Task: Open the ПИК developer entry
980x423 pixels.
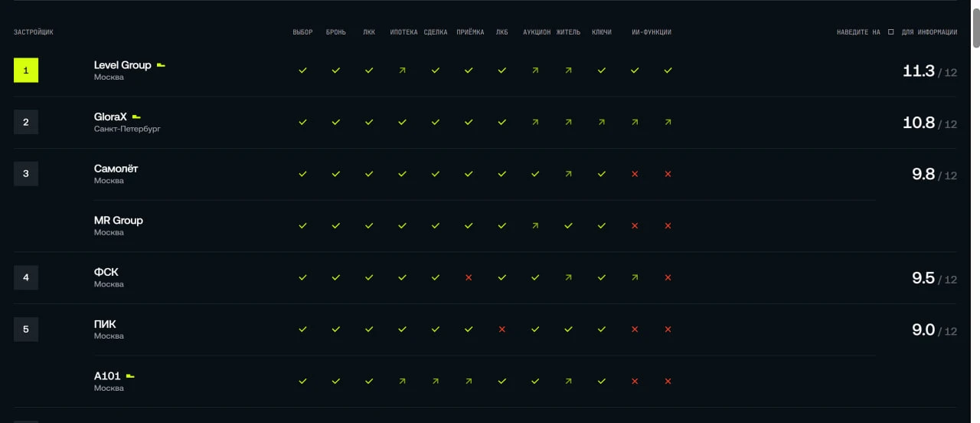Action: pyautogui.click(x=105, y=324)
